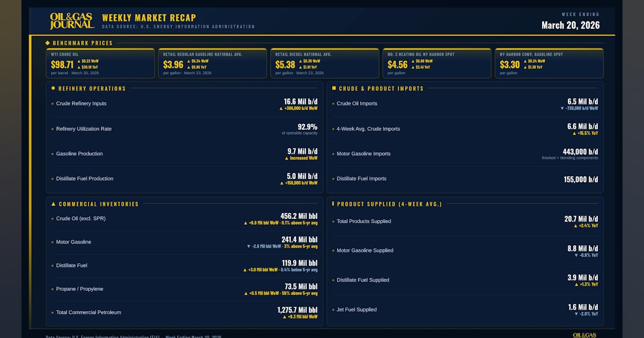This screenshot has height=338, width=644.
Task: Click the Motor Gasoline inventory row label
Action: pos(74,242)
